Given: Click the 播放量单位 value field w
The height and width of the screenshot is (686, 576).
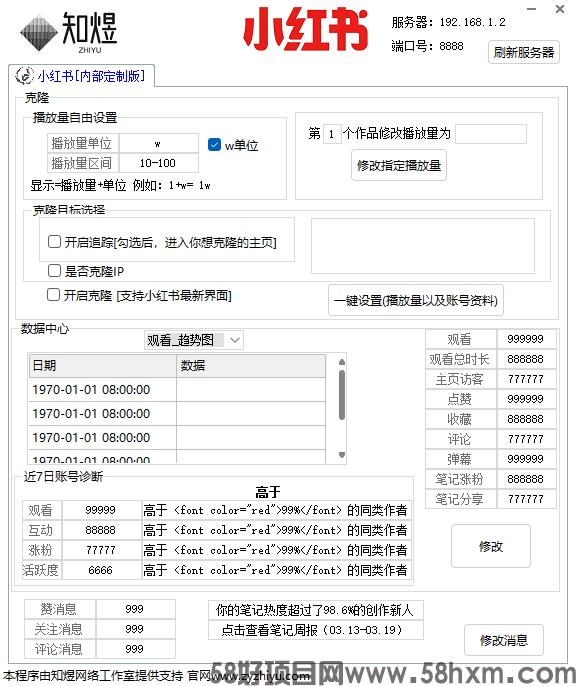Looking at the screenshot, I should pos(158,143).
